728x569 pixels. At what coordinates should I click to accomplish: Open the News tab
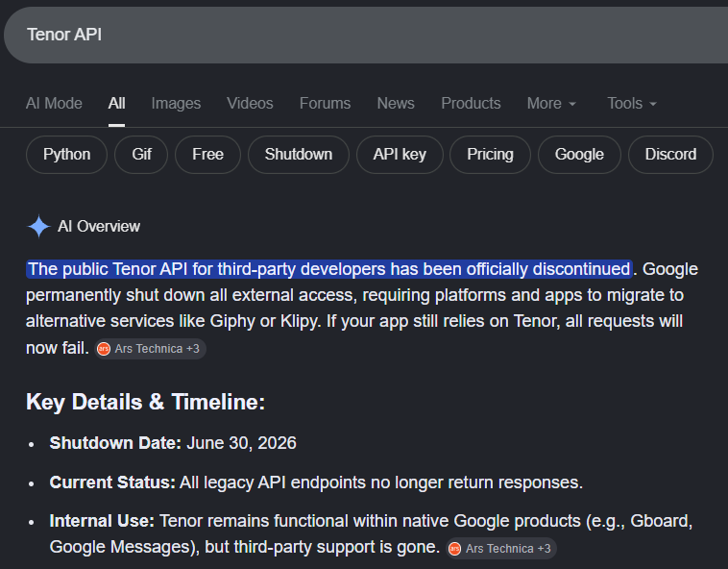coord(396,103)
